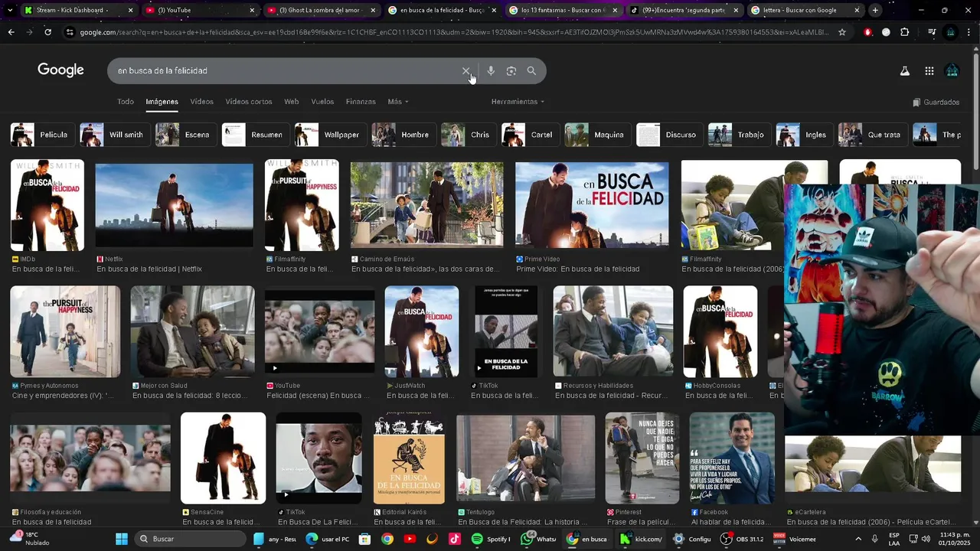Open the Extensions puzzle icon
Viewport: 980px width, 551px height.
905,32
